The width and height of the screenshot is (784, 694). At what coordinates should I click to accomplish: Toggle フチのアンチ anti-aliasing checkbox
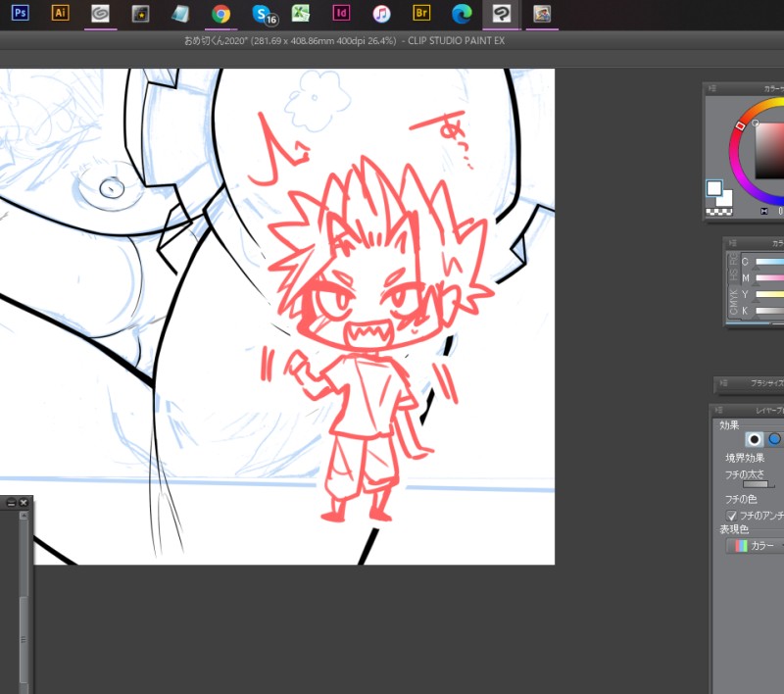click(731, 515)
